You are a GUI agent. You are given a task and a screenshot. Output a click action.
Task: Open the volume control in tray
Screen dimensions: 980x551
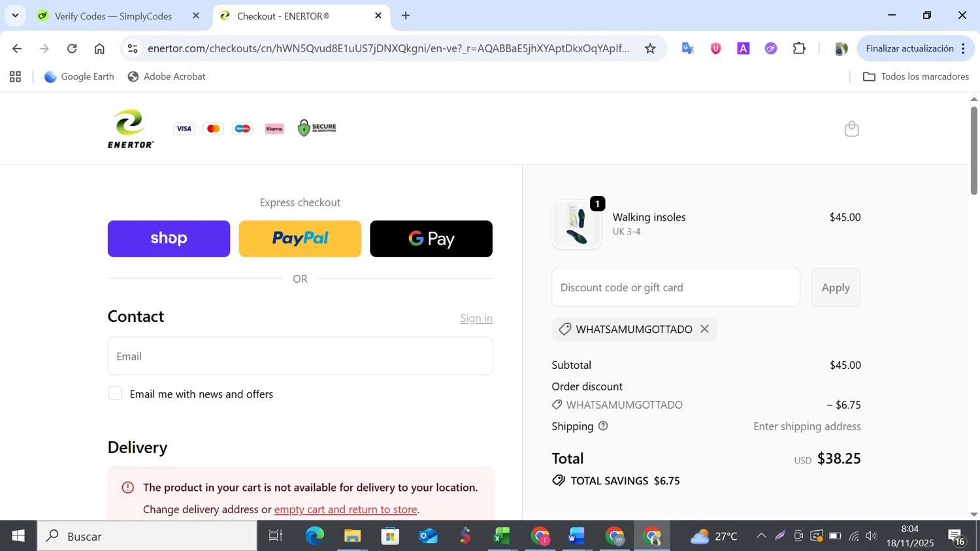[x=872, y=536]
